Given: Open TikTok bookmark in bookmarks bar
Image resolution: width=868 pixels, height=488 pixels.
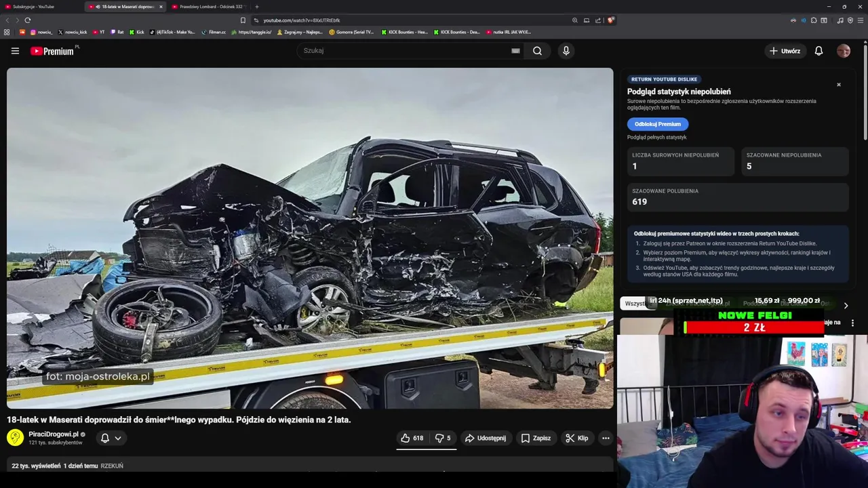Looking at the screenshot, I should [x=172, y=32].
